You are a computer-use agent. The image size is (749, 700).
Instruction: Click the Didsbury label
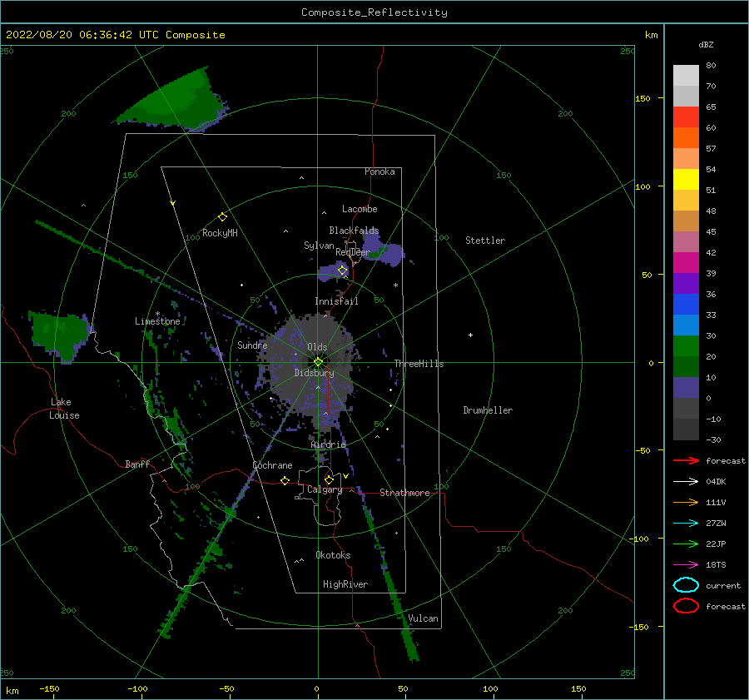[314, 373]
